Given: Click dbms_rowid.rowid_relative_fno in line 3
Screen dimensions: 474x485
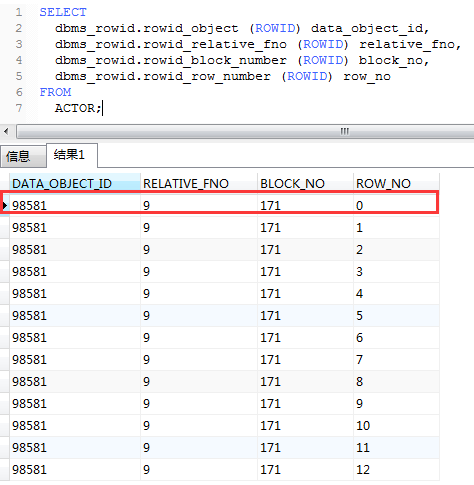Looking at the screenshot, I should click(171, 45).
